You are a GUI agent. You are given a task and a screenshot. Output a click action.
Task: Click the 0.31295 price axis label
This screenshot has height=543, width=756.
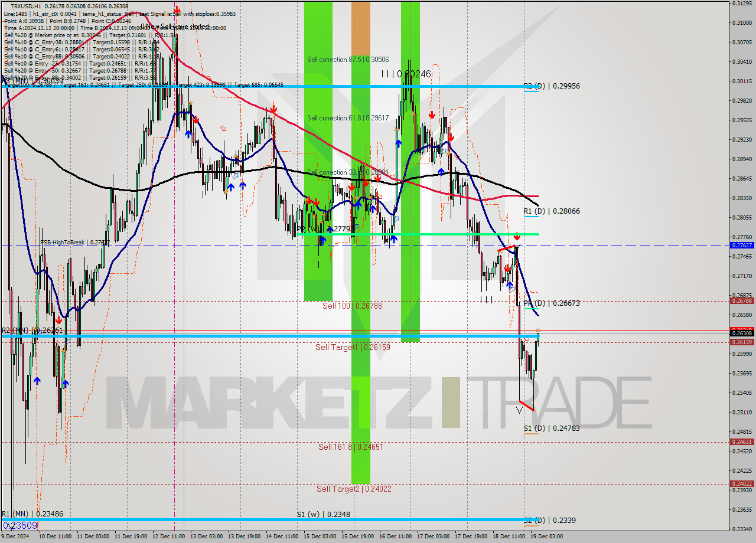(742, 3)
